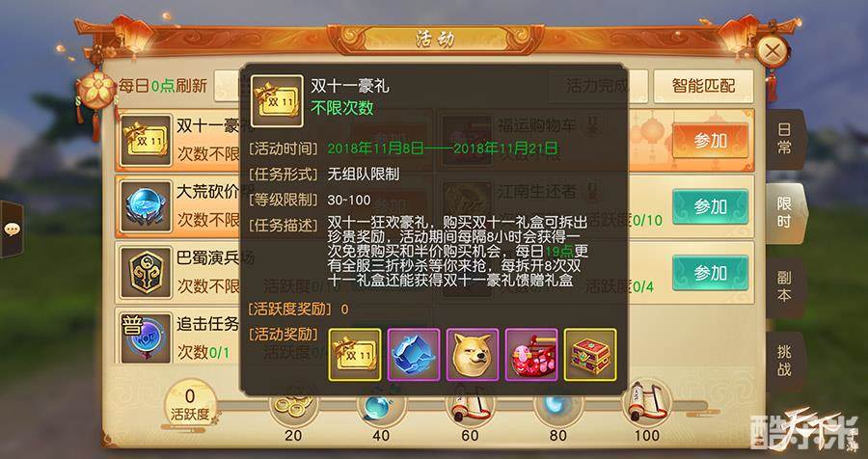Switch to the 副本 tab

point(783,287)
